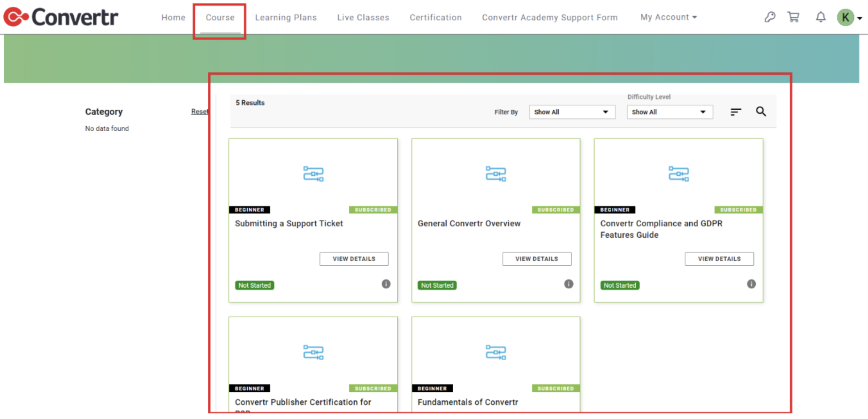Image resolution: width=868 pixels, height=419 pixels.
Task: Navigate to Certification
Action: tap(436, 17)
